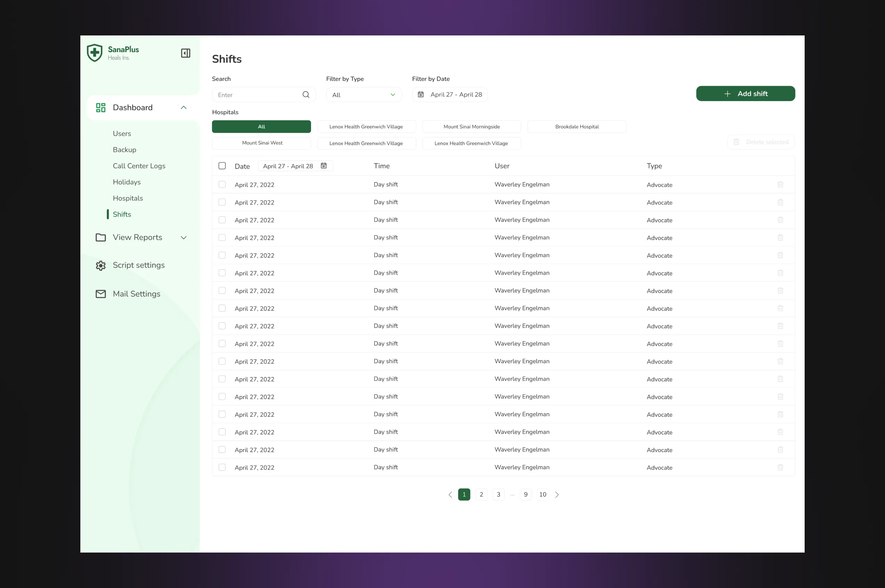The image size is (885, 588).
Task: Check the last shift row checkbox
Action: pos(222,467)
